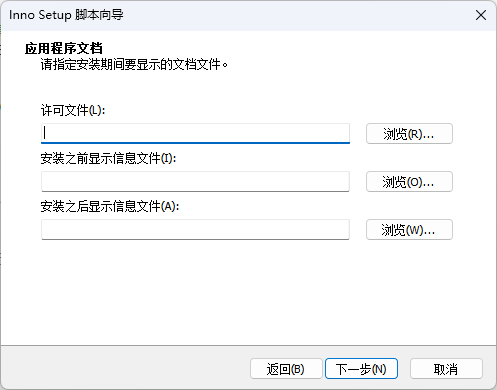Click the 安装之后显示信息文件(A): label
The image size is (497, 390).
[x=110, y=206]
